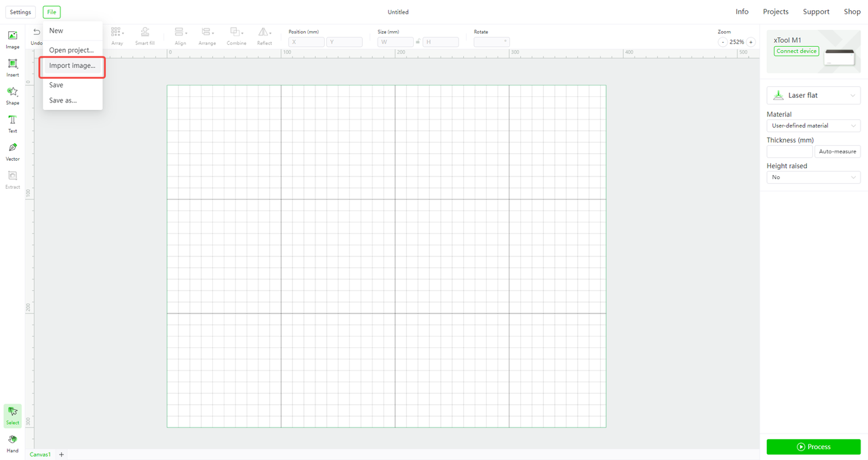Screen dimensions: 868x460
Task: Activate the Vector pen tool
Action: click(12, 151)
